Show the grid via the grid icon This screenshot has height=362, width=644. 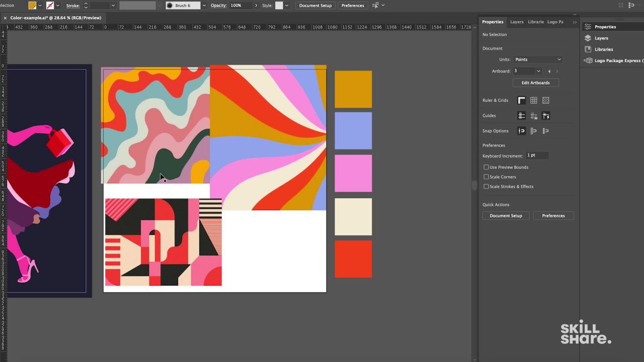(x=533, y=100)
